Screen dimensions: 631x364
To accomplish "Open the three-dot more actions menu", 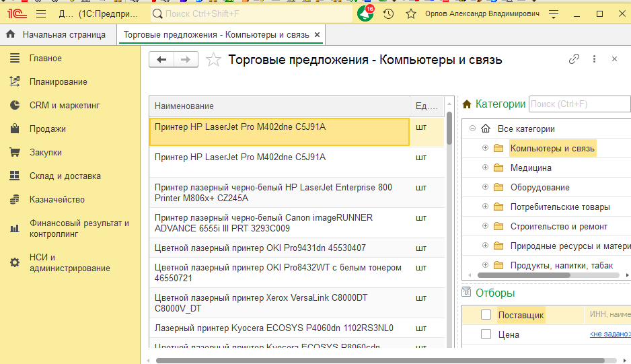I will [x=595, y=59].
